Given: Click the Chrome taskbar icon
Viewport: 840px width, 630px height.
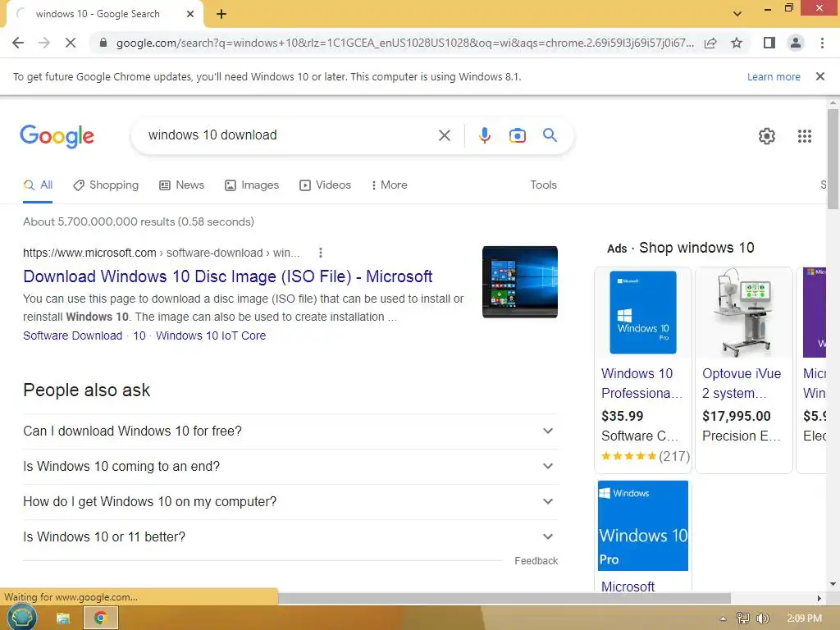Looking at the screenshot, I should click(x=100, y=619).
